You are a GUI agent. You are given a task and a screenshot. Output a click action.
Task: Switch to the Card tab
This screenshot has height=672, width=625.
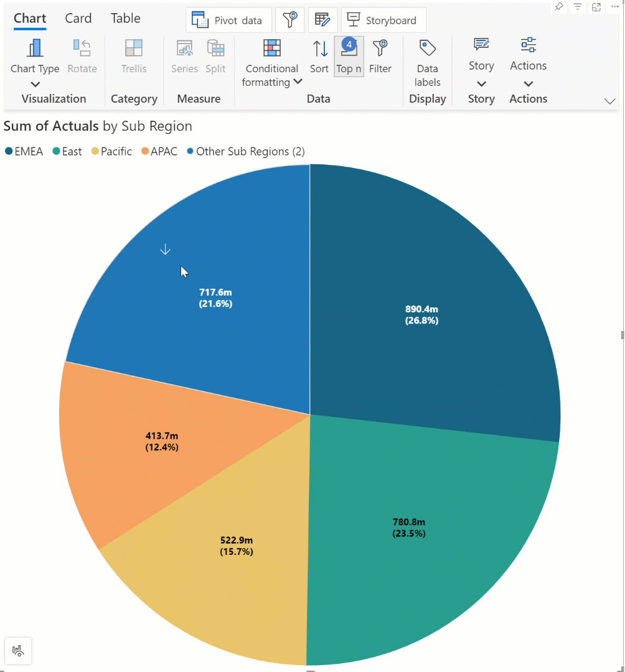coord(78,19)
